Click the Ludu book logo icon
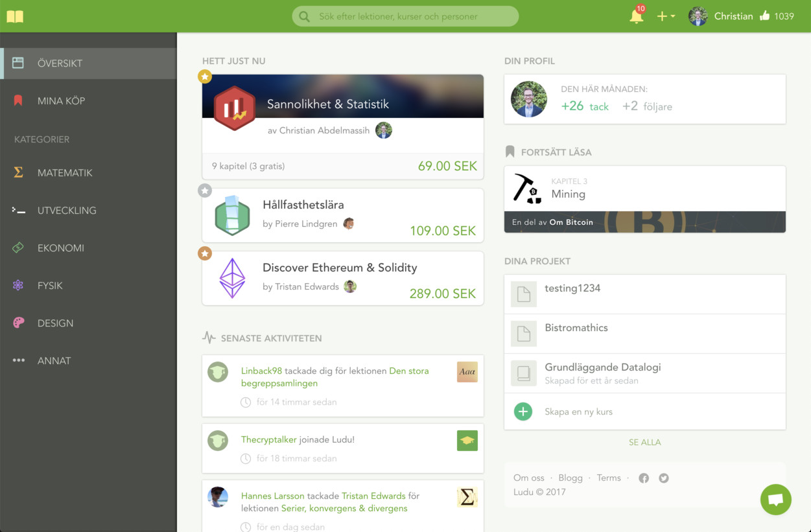The width and height of the screenshot is (811, 532). (15, 16)
